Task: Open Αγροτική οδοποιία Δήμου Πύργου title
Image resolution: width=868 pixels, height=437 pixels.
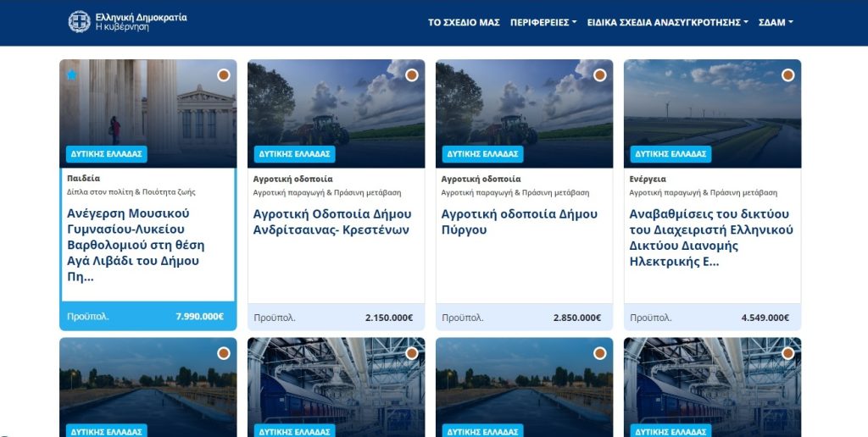Action: [x=520, y=222]
